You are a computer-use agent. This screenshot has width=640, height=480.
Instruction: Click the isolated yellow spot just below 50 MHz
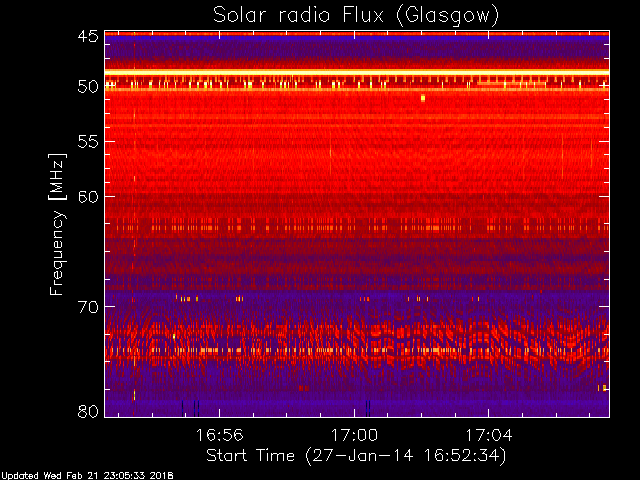[423, 98]
